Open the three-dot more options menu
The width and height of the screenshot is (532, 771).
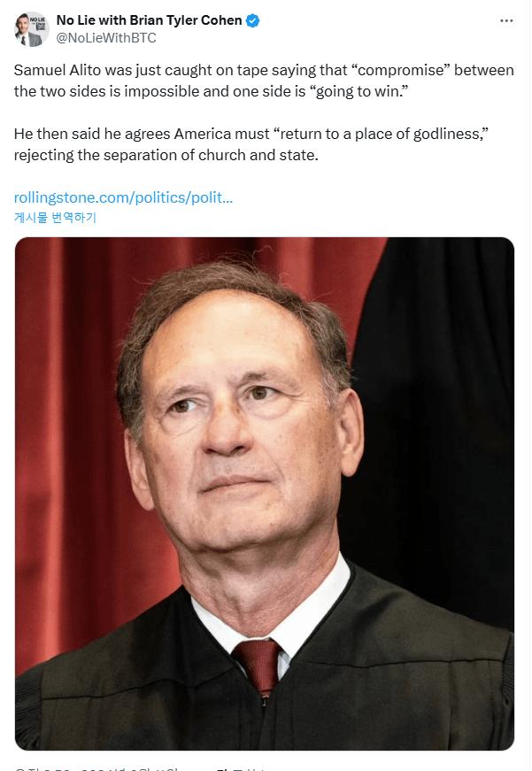tap(506, 20)
